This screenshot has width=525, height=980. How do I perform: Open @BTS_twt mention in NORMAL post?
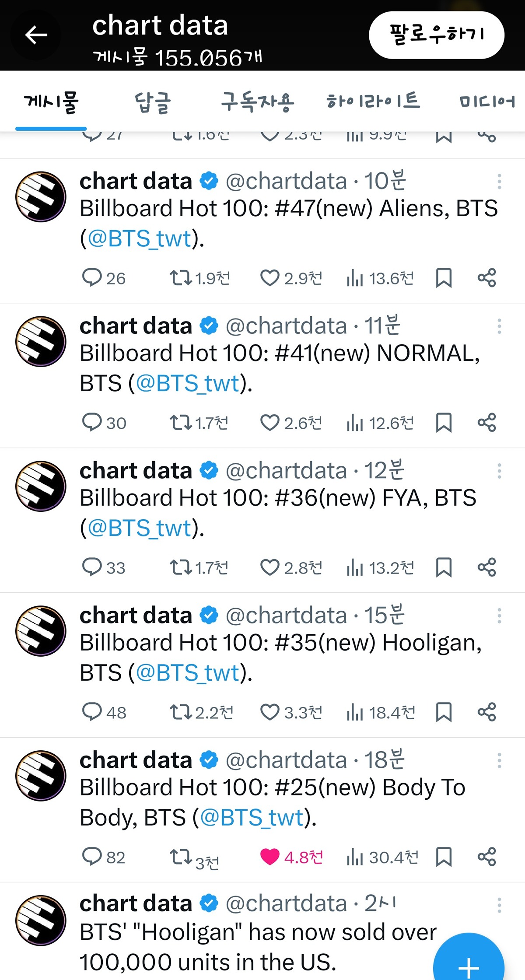[188, 384]
